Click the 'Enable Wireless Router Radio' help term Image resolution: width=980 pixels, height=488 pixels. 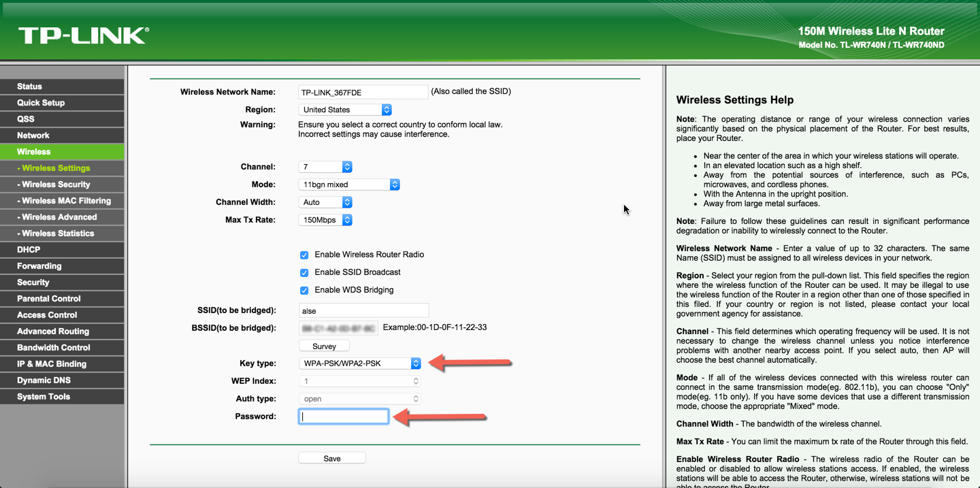pos(738,459)
